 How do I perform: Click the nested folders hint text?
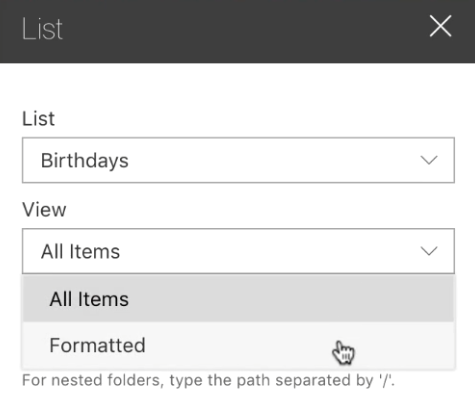208,380
